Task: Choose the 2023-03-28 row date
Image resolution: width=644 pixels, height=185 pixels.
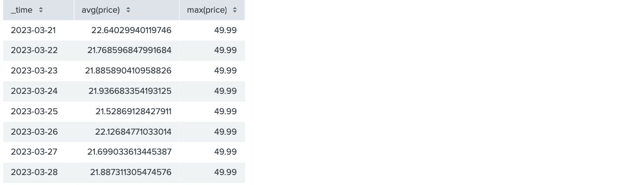Action: (x=34, y=172)
